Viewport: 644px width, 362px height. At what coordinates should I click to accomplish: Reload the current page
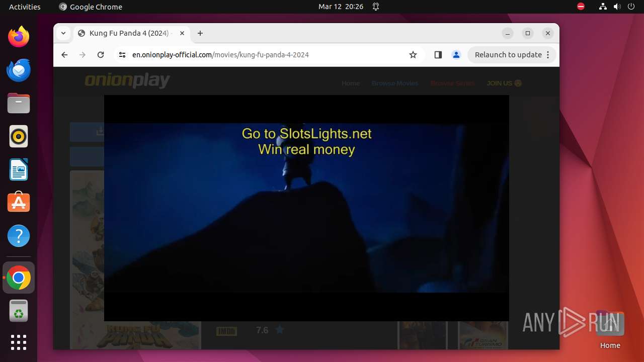pyautogui.click(x=101, y=55)
